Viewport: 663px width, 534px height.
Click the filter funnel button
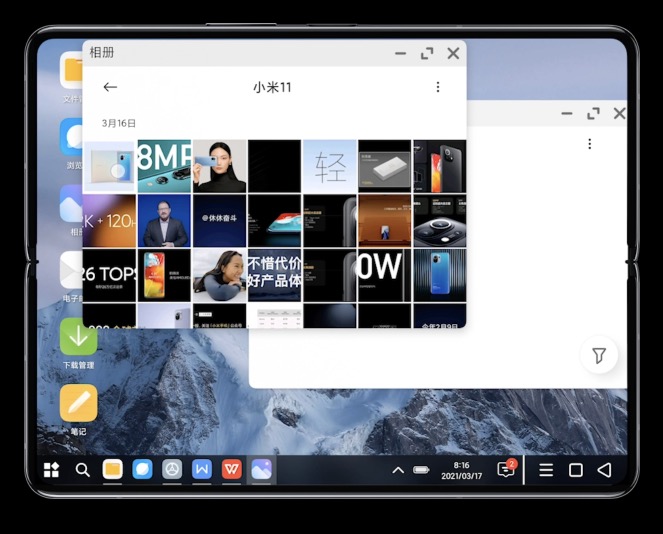click(598, 355)
